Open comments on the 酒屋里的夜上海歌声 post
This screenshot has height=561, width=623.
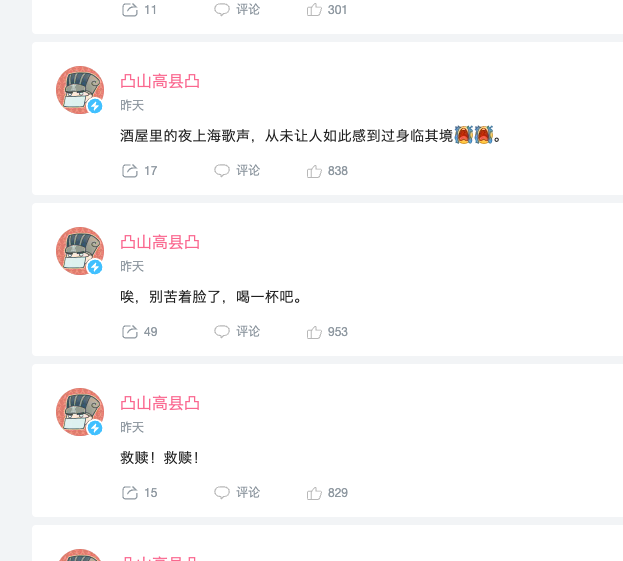click(237, 170)
